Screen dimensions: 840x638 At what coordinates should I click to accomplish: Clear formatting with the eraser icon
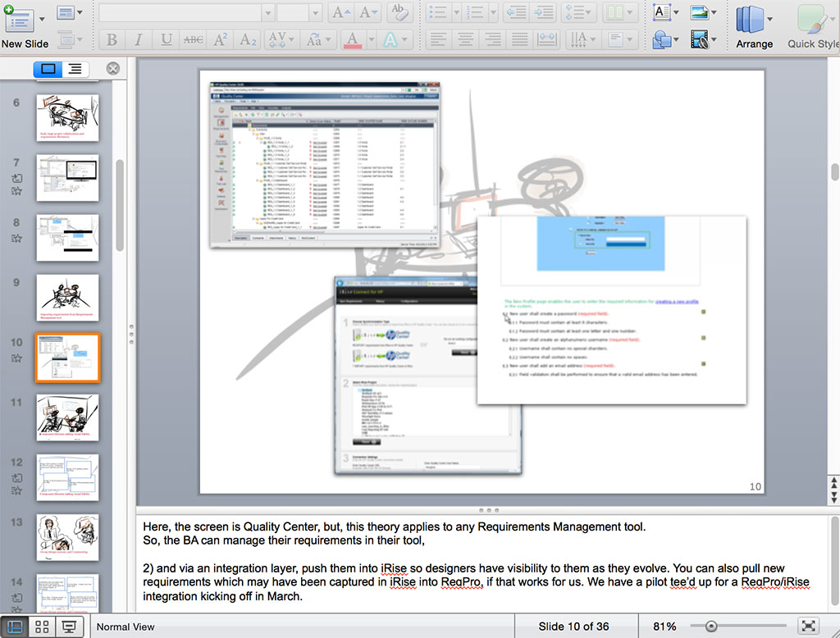coord(399,12)
